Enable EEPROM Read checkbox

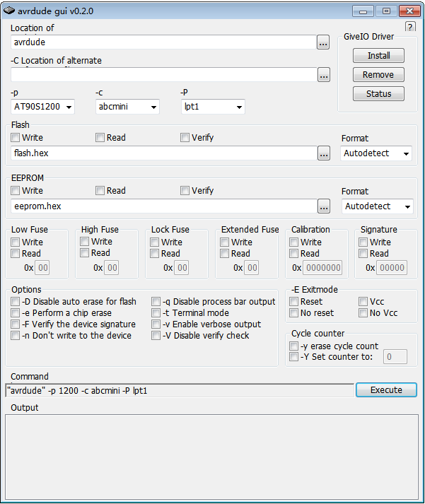point(100,191)
